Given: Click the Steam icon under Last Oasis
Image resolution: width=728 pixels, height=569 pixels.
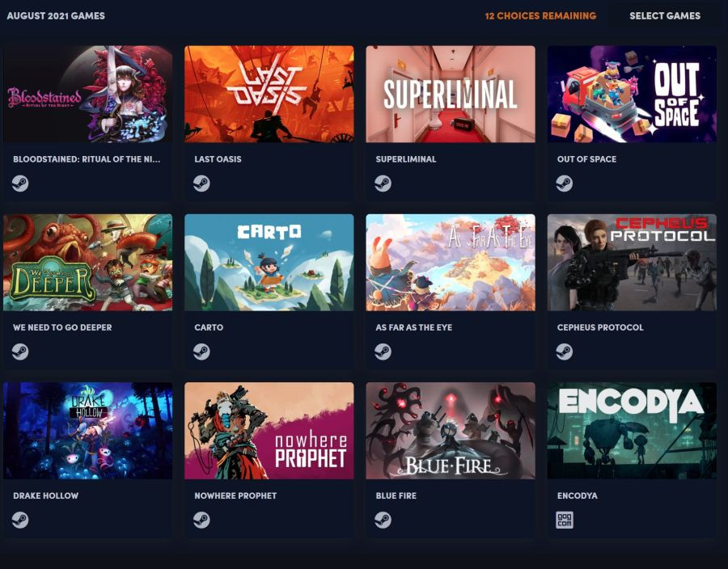Looking at the screenshot, I should (x=201, y=183).
